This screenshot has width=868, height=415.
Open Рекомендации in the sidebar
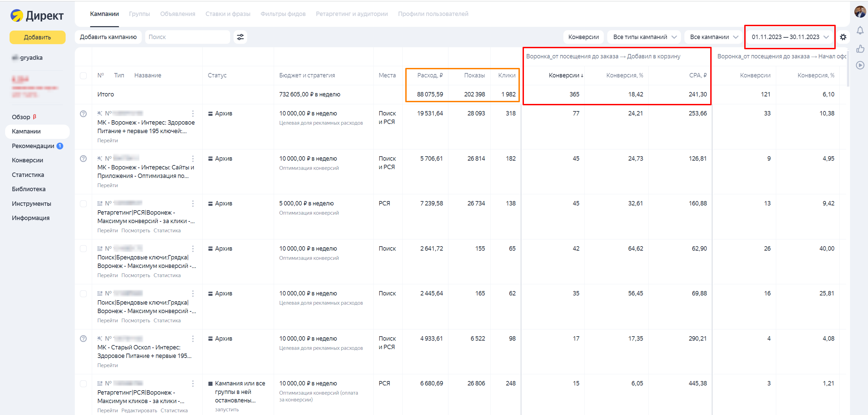[33, 146]
